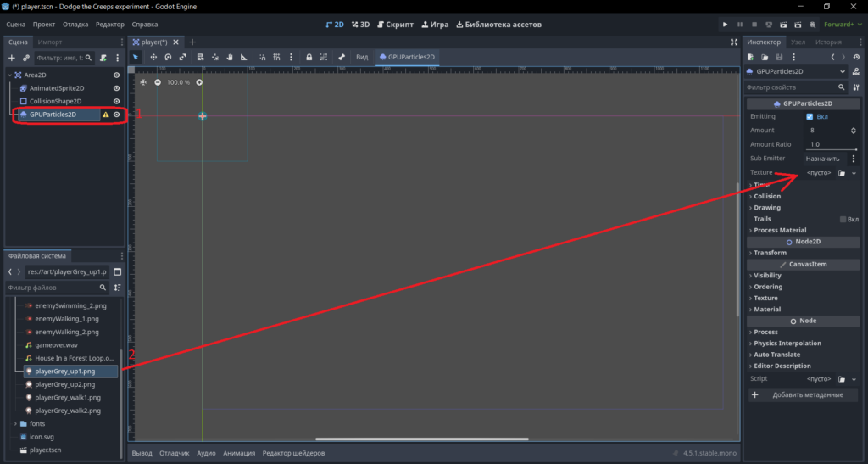Adjust the Amount Ratio slider
This screenshot has width=868, height=464.
(832, 144)
